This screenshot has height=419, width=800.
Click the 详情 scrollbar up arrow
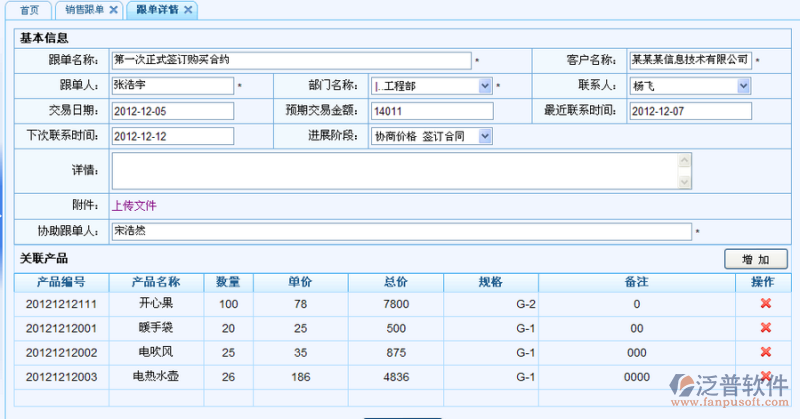point(685,160)
